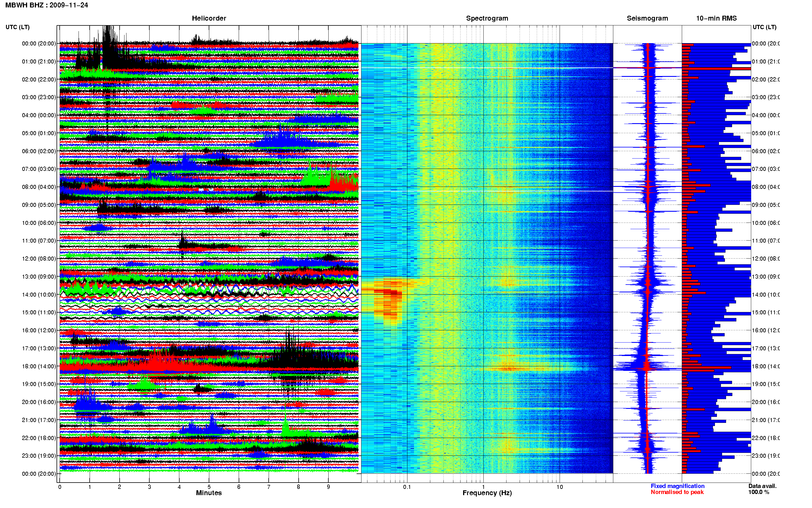
Task: Select the 'Spectrogram' panel title
Action: click(x=487, y=18)
